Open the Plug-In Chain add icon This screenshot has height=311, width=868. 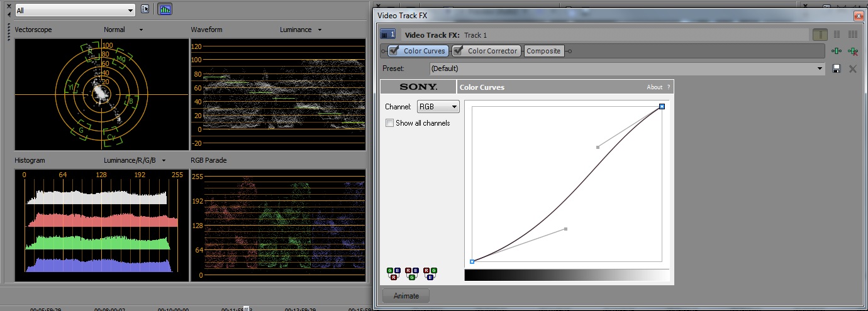tap(836, 51)
